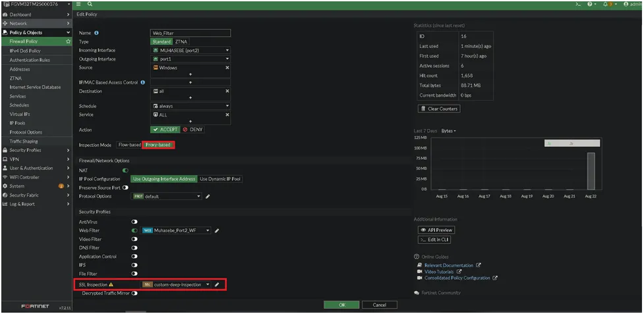This screenshot has width=644, height=314.
Task: Enable the Video Filter toggle
Action: tap(134, 239)
